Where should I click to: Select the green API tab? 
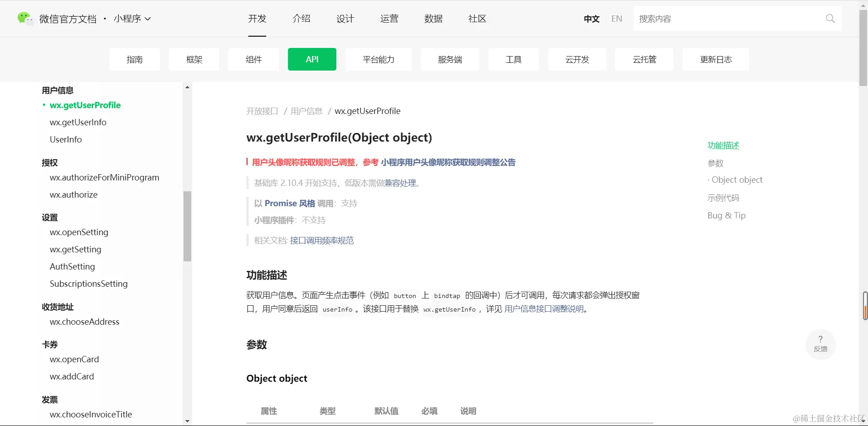point(312,59)
